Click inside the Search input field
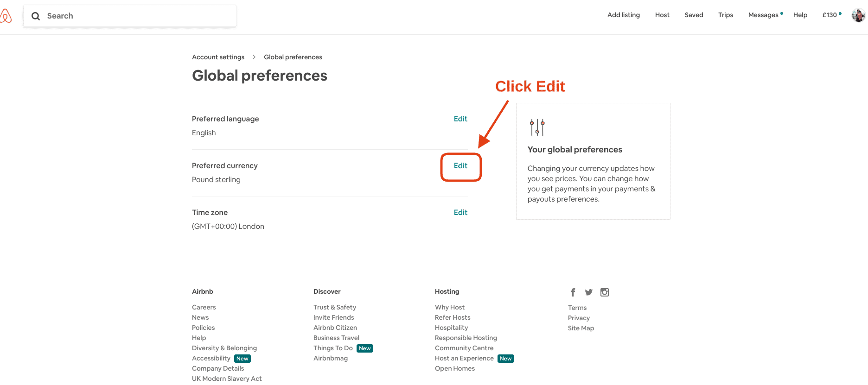This screenshot has height=385, width=868. pos(130,16)
